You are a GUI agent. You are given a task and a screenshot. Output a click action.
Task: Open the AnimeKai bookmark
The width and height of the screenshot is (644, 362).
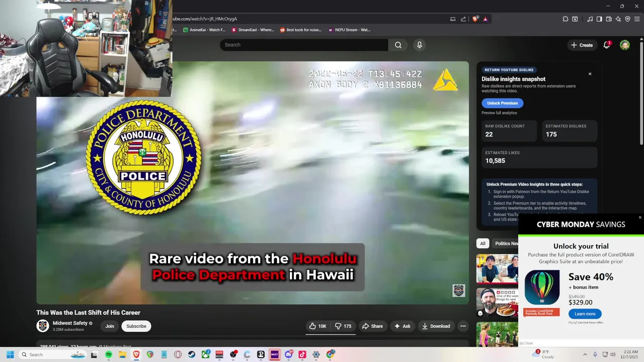point(204,30)
